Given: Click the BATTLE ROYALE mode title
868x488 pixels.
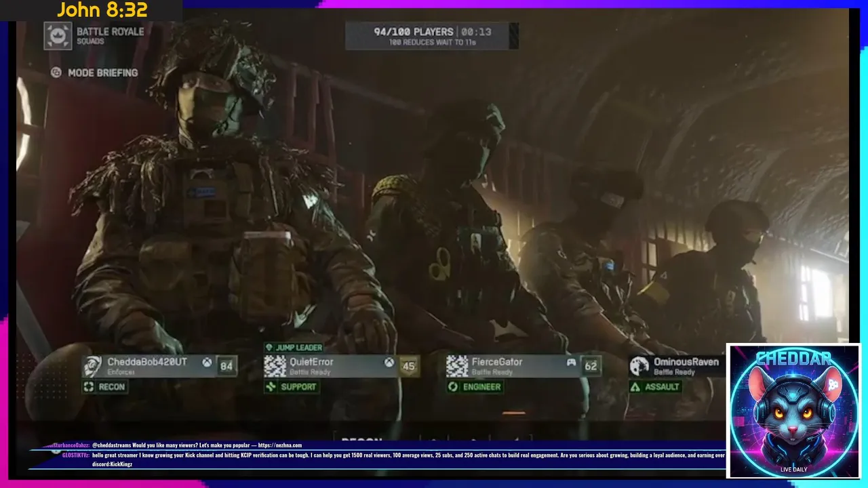Looking at the screenshot, I should [x=110, y=31].
